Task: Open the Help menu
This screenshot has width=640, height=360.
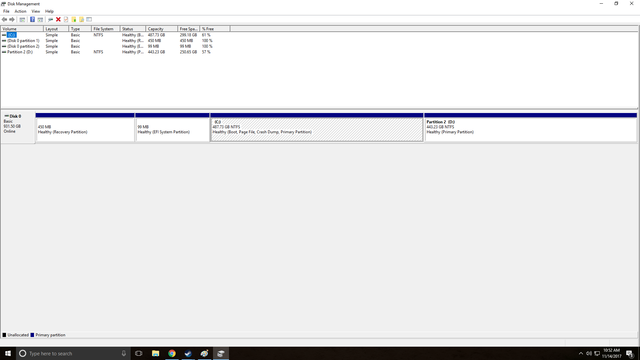Action: coord(49,11)
